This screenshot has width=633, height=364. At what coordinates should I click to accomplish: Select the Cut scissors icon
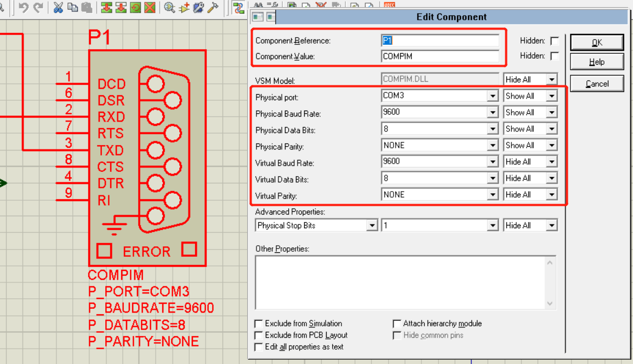tap(58, 8)
